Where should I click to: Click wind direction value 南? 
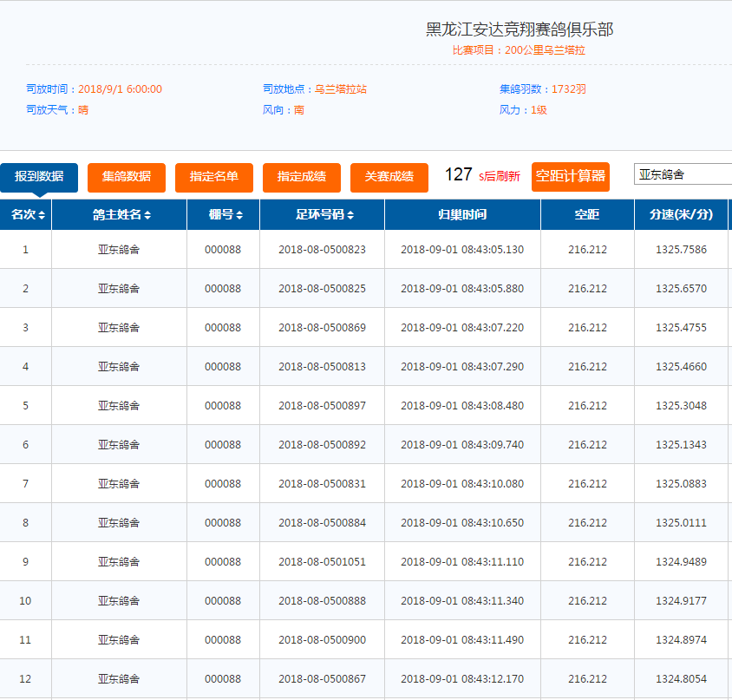[298, 110]
